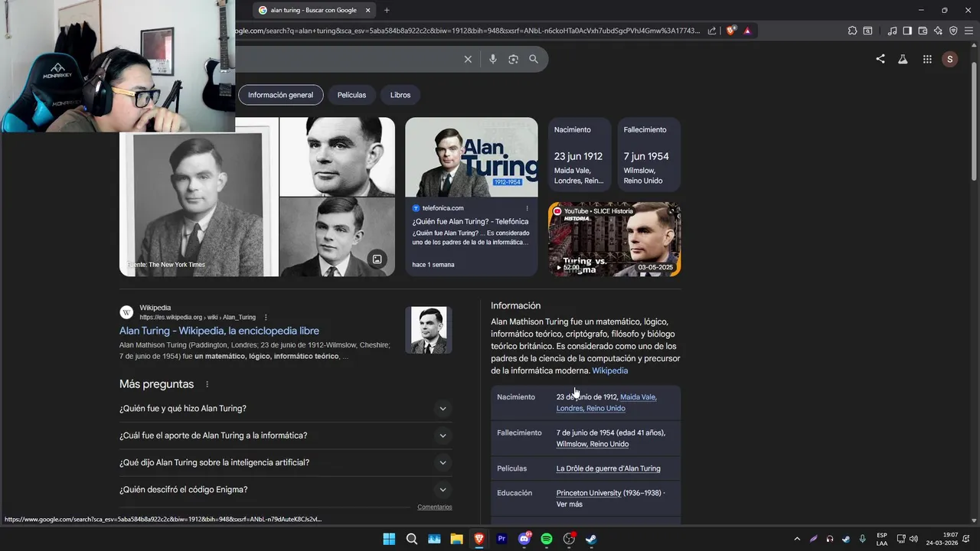The height and width of the screenshot is (551, 980).
Task: Open the Brave Wallet icon
Action: pos(923,31)
